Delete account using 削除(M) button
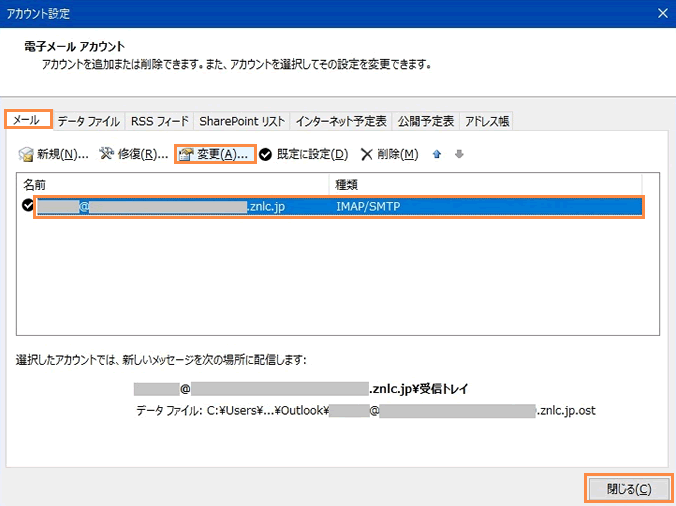This screenshot has width=676, height=506. [389, 154]
